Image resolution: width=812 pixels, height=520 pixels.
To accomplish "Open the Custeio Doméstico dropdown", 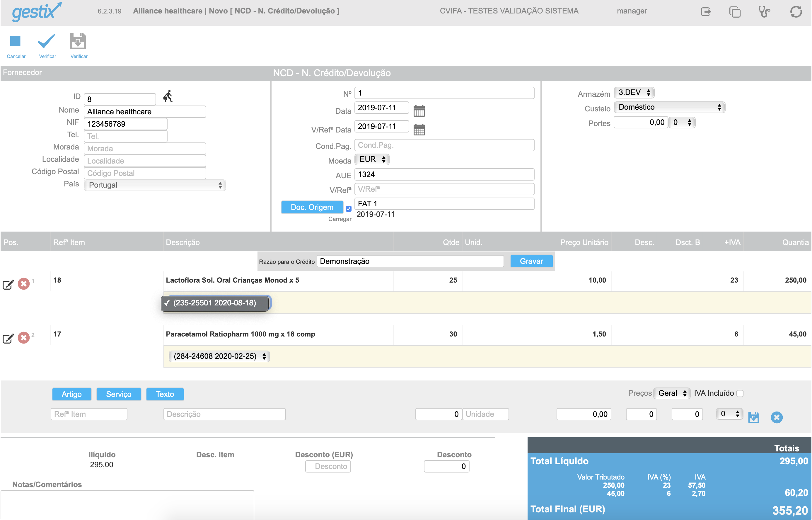I will coord(669,107).
